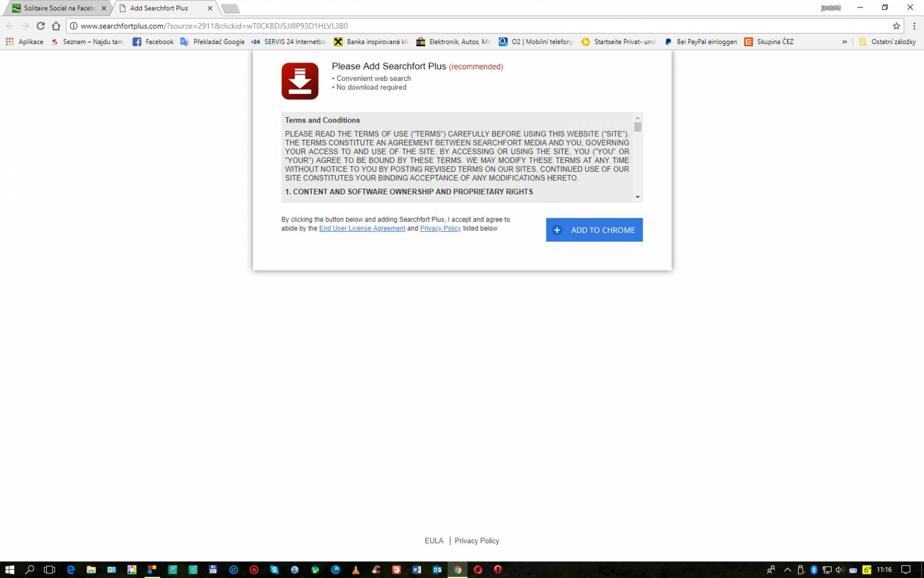Click the network tray icon
Image resolution: width=924 pixels, height=578 pixels.
click(827, 569)
